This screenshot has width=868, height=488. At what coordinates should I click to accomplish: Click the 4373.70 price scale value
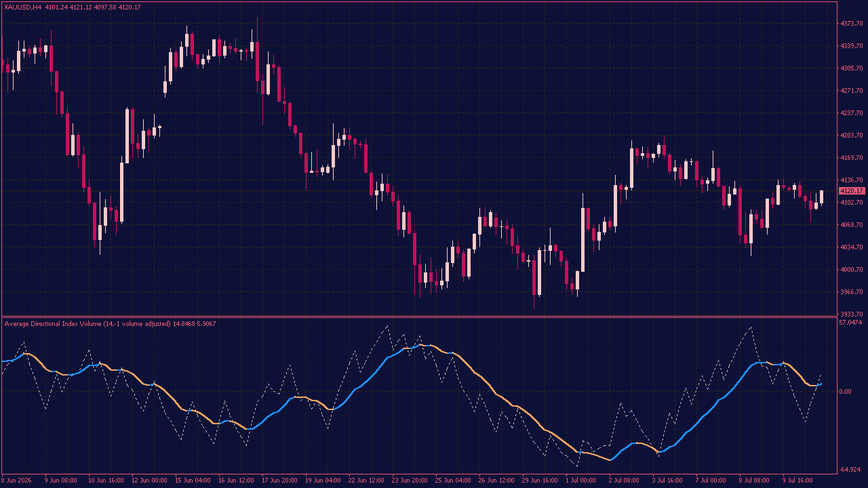850,24
